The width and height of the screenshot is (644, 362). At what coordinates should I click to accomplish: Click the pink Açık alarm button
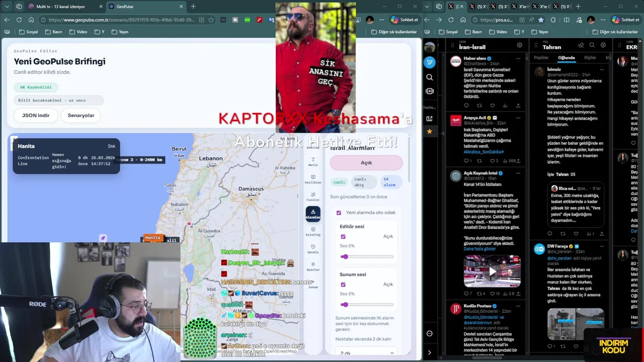coord(366,162)
